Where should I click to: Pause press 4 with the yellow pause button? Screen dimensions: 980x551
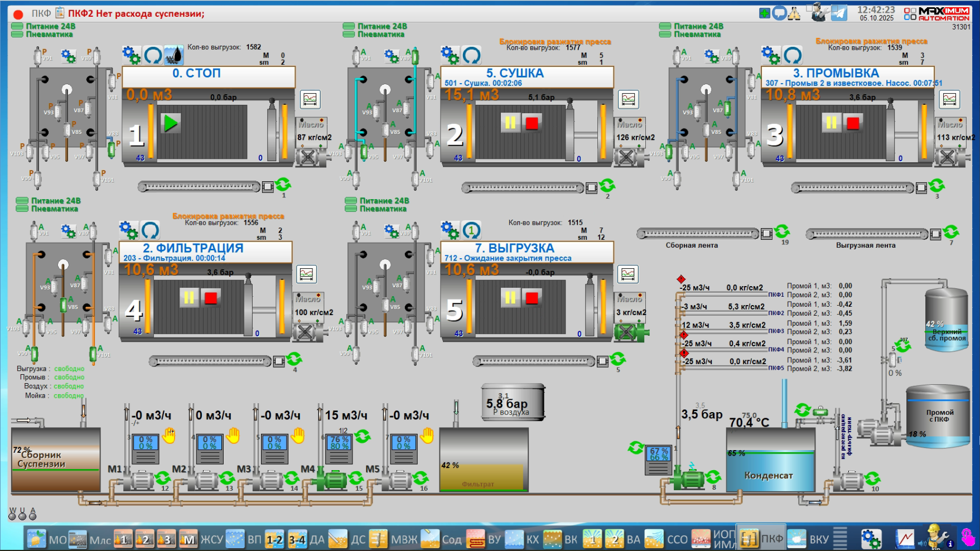[189, 298]
